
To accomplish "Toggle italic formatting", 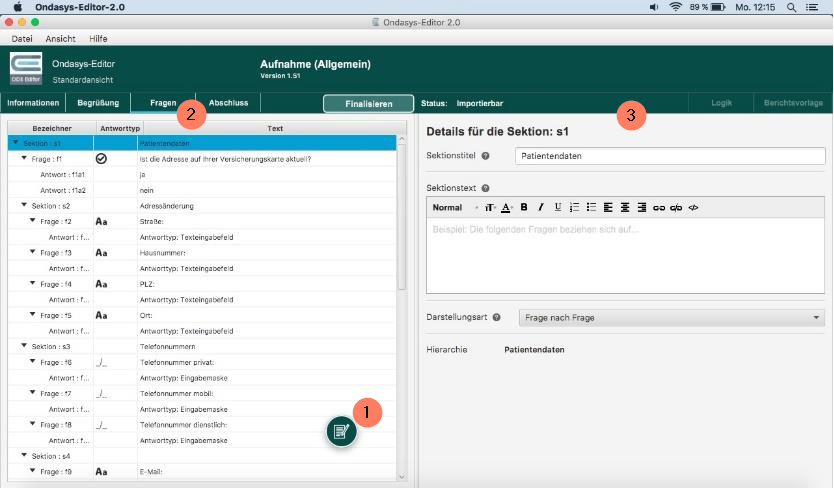I will [540, 207].
